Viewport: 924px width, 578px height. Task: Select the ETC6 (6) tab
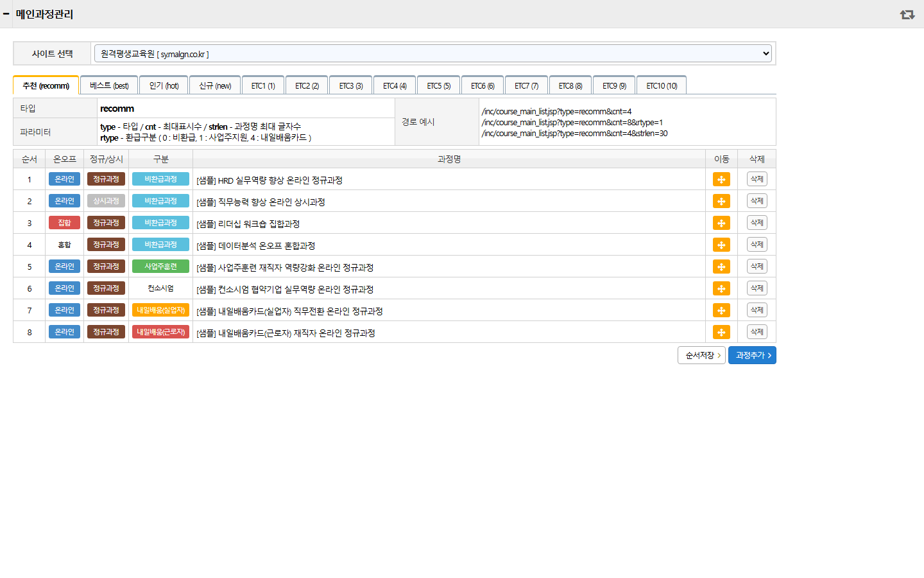pyautogui.click(x=483, y=85)
